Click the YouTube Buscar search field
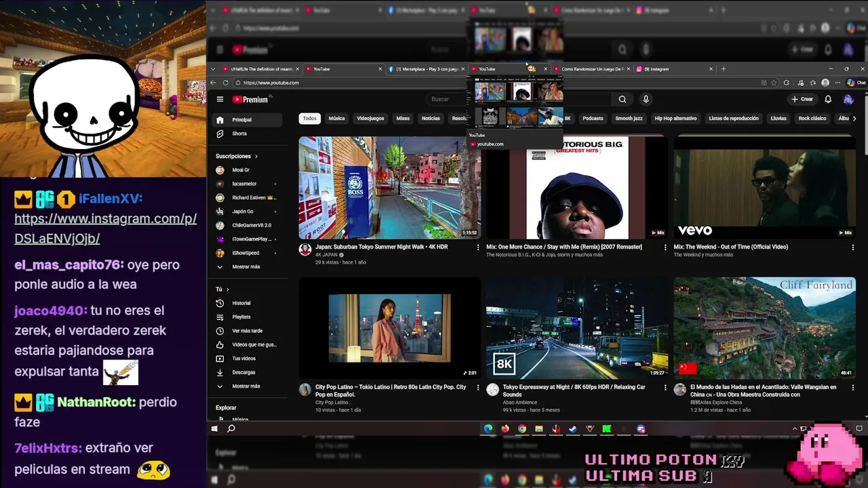Screen dimensions: 868x488 pos(519,100)
